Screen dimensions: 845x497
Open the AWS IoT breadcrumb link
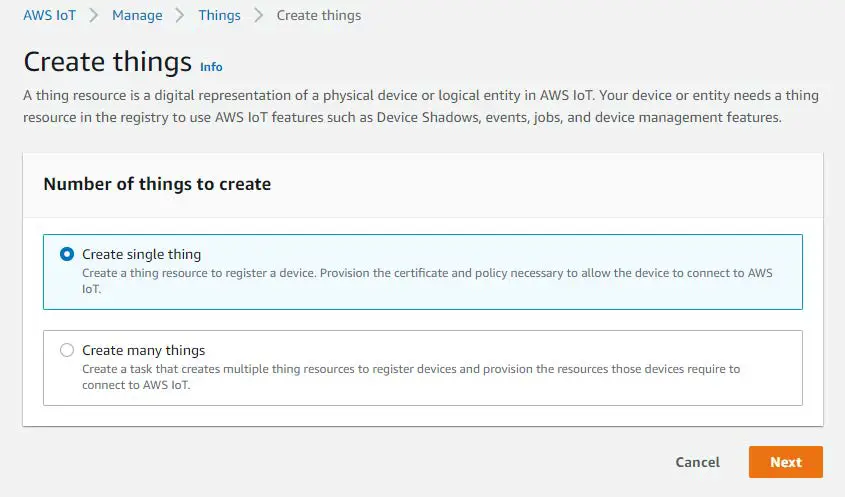[49, 15]
